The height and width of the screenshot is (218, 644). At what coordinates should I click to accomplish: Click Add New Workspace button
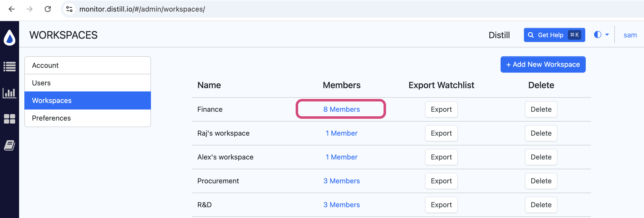pyautogui.click(x=543, y=65)
